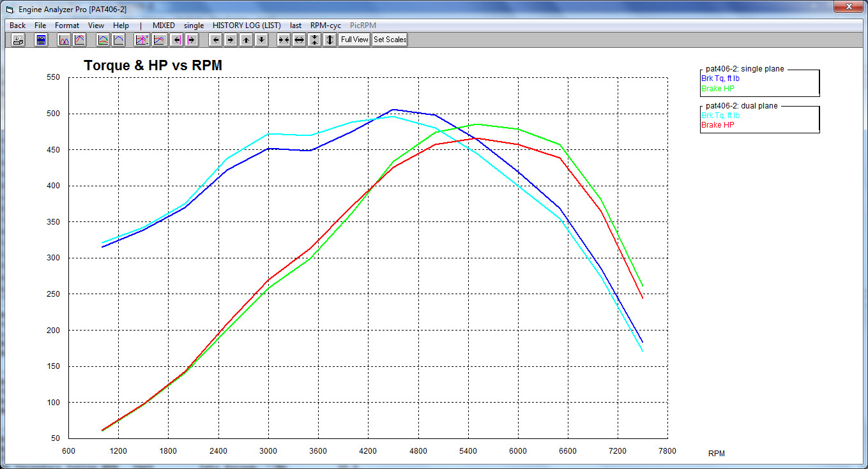Click the up arrow shift graph icon
The width and height of the screenshot is (868, 469).
pyautogui.click(x=246, y=40)
